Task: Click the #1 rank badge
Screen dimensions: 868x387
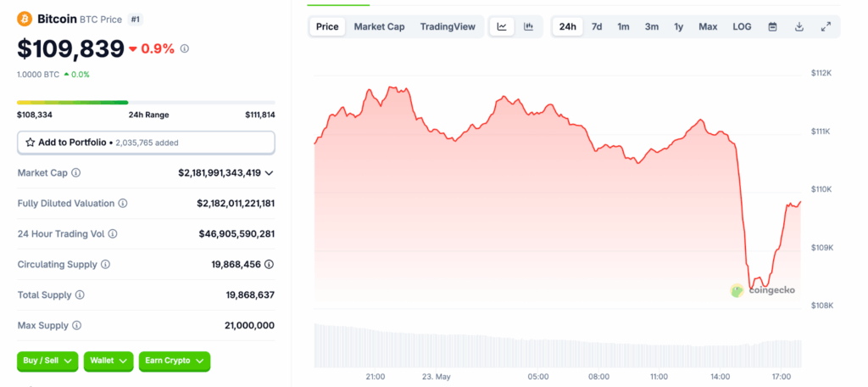Action: [135, 19]
